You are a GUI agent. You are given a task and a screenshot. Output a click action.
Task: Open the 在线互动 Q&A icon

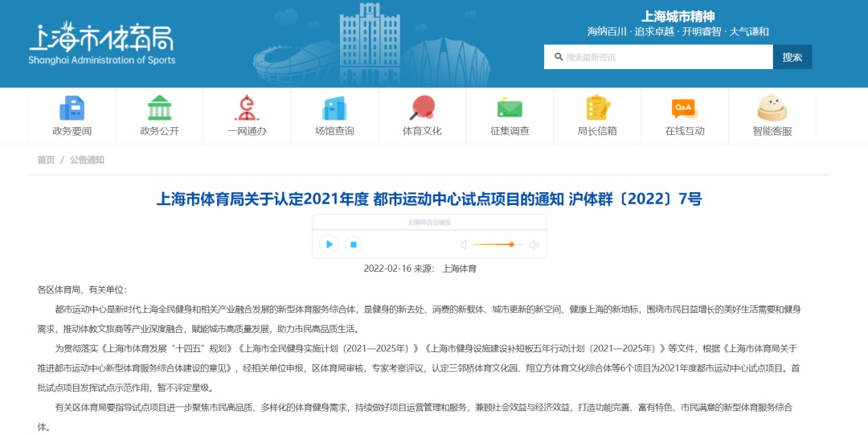coord(684,108)
